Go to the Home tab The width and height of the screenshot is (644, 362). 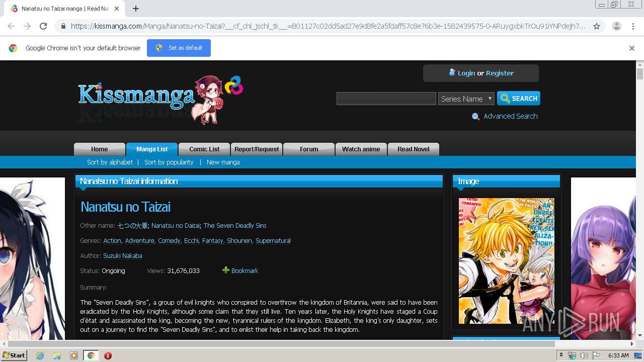(x=100, y=149)
